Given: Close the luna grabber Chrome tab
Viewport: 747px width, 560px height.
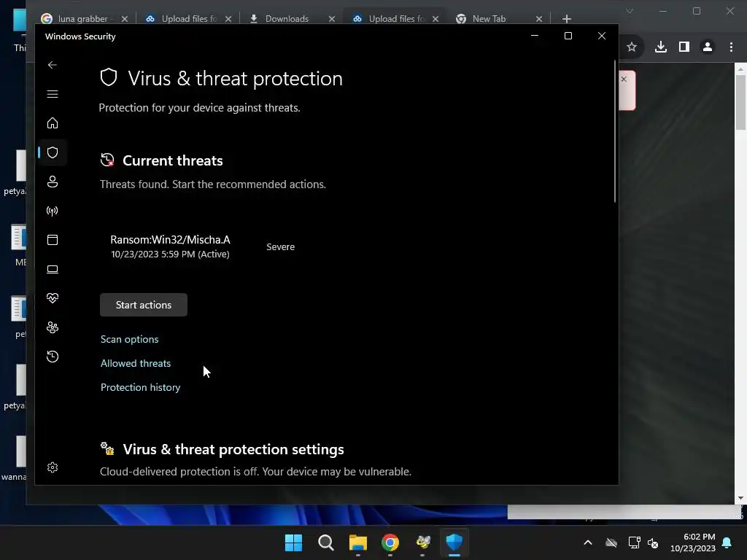Looking at the screenshot, I should (x=124, y=18).
